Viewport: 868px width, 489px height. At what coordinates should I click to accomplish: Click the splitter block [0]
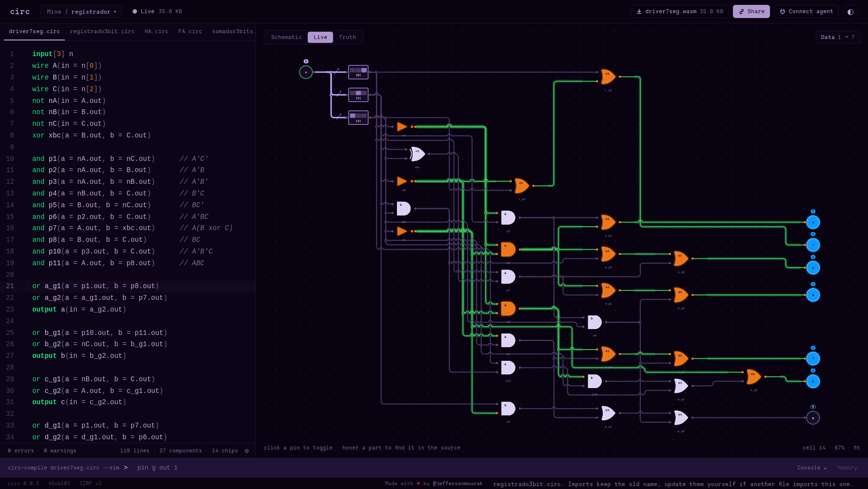pos(358,72)
